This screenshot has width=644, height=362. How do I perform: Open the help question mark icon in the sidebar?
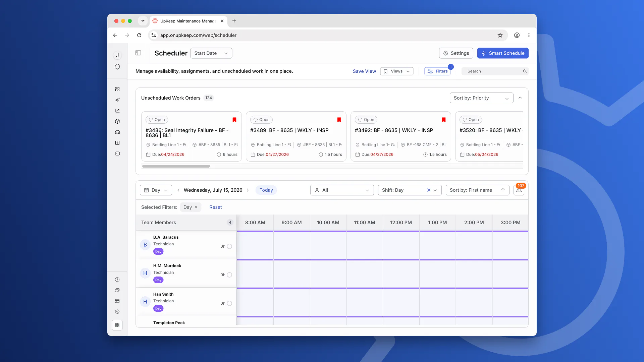tap(117, 280)
